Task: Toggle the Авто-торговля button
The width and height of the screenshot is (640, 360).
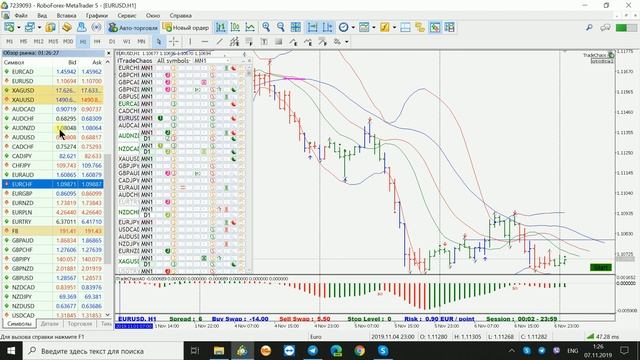Action: [x=133, y=27]
